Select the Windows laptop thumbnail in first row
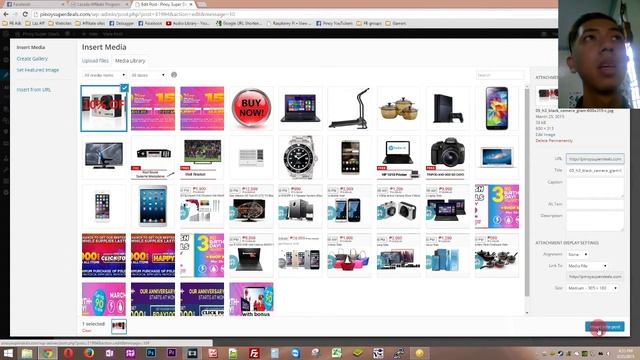This screenshot has width=640, height=360. [300, 108]
